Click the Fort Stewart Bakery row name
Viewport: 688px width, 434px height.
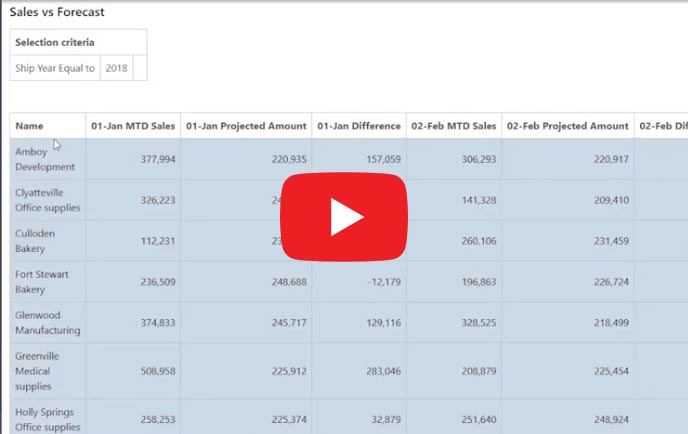[x=42, y=282]
